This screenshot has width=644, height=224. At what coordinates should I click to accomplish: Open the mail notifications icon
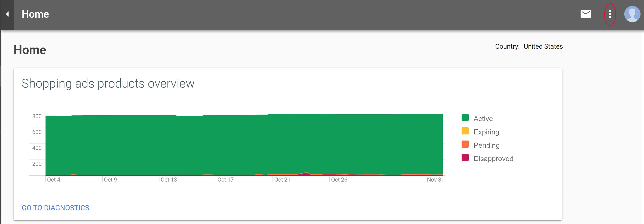point(586,14)
